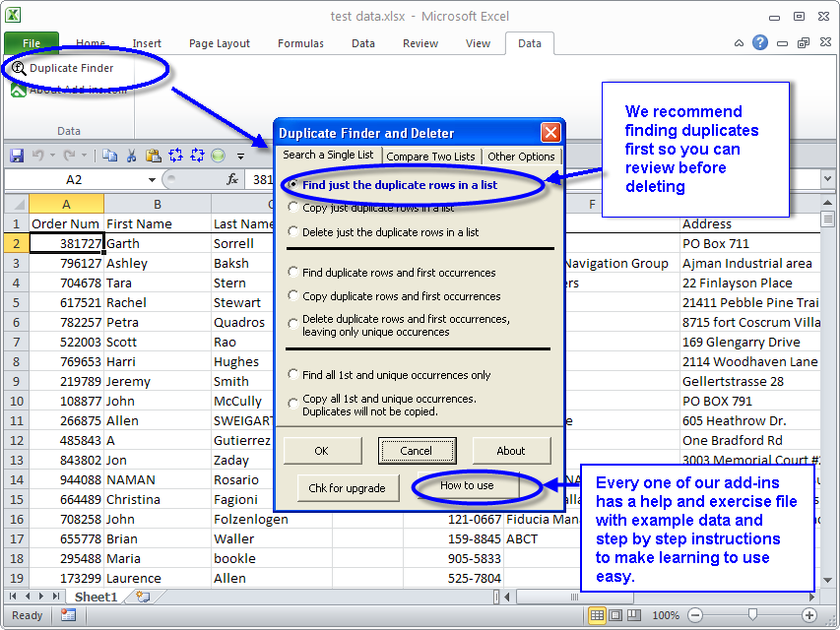Click the Copy icon in quick access toolbar
Viewport: 840px width, 630px height.
109,155
